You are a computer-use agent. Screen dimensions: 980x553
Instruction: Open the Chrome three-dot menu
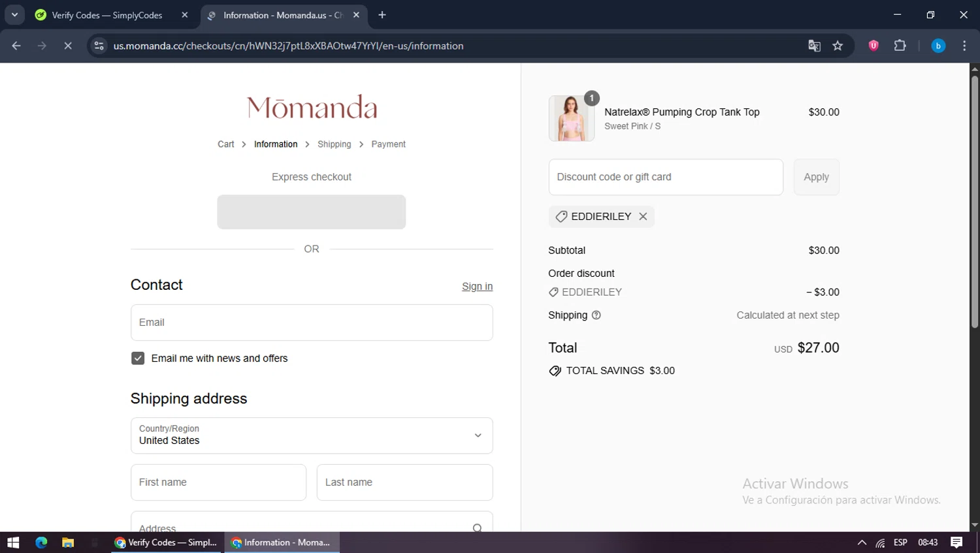[x=964, y=46]
